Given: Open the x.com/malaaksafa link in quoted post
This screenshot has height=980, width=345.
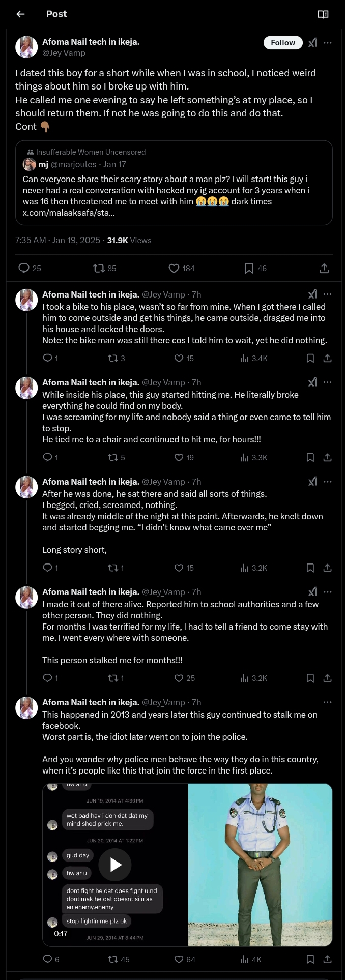Looking at the screenshot, I should (x=68, y=213).
